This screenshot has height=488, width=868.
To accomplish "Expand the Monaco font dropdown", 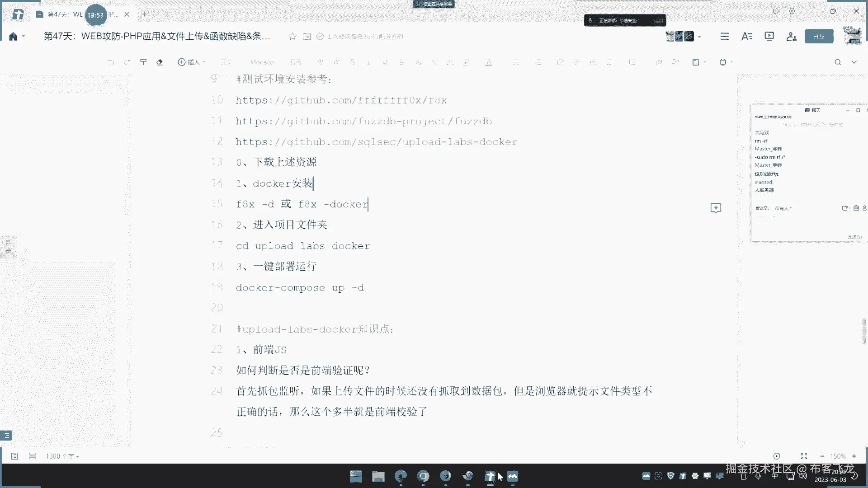I will coord(262,62).
